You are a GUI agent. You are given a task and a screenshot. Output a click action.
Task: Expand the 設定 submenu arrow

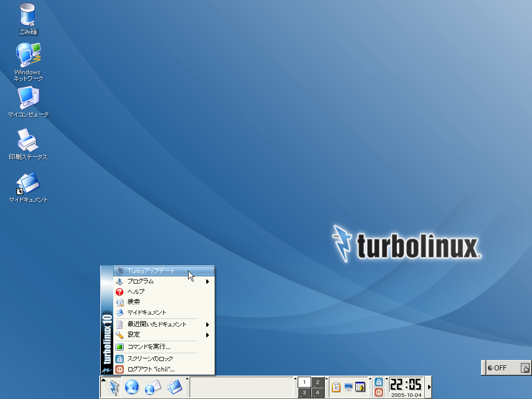[x=207, y=335]
